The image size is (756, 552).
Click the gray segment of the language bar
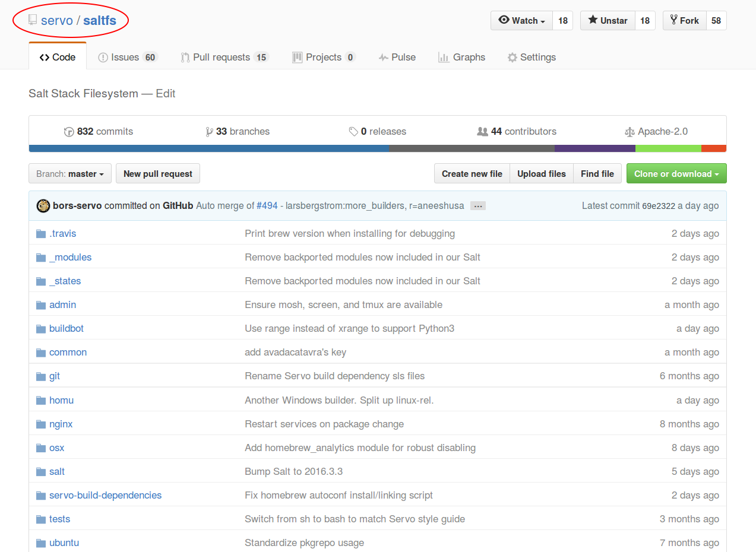click(x=472, y=148)
